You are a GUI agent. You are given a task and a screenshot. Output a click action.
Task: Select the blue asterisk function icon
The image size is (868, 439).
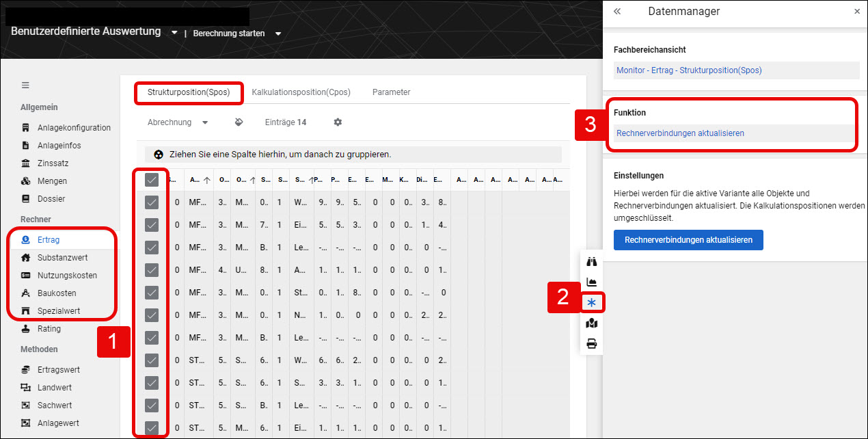pyautogui.click(x=592, y=302)
